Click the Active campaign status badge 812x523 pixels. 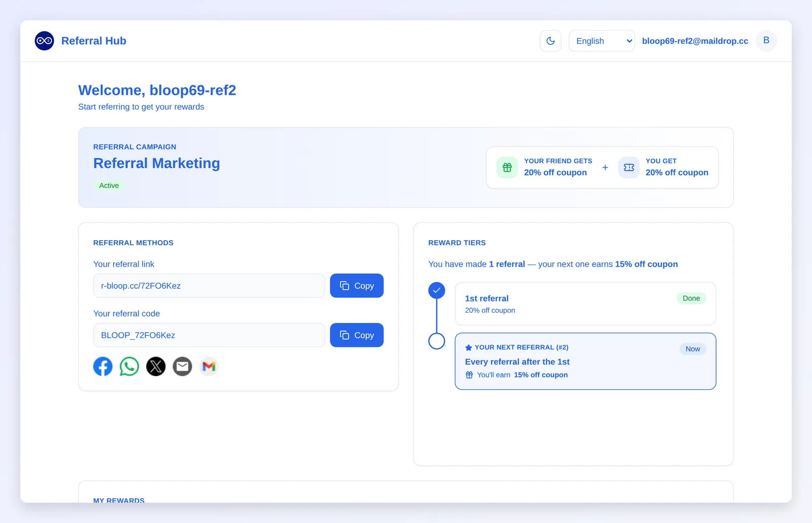(109, 185)
